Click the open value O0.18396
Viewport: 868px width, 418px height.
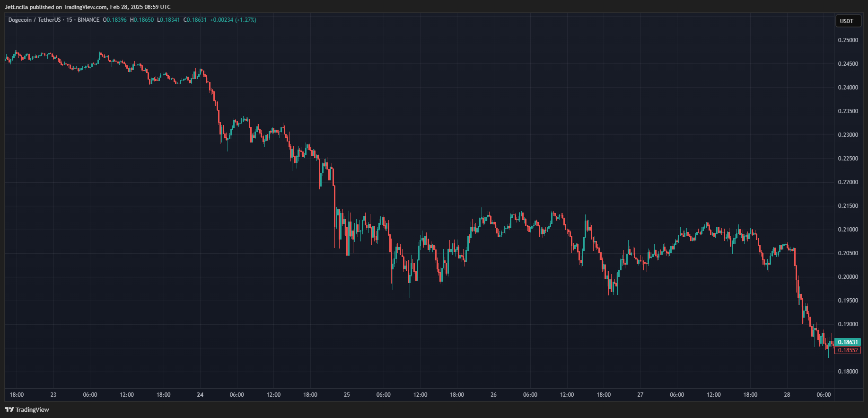tap(114, 20)
